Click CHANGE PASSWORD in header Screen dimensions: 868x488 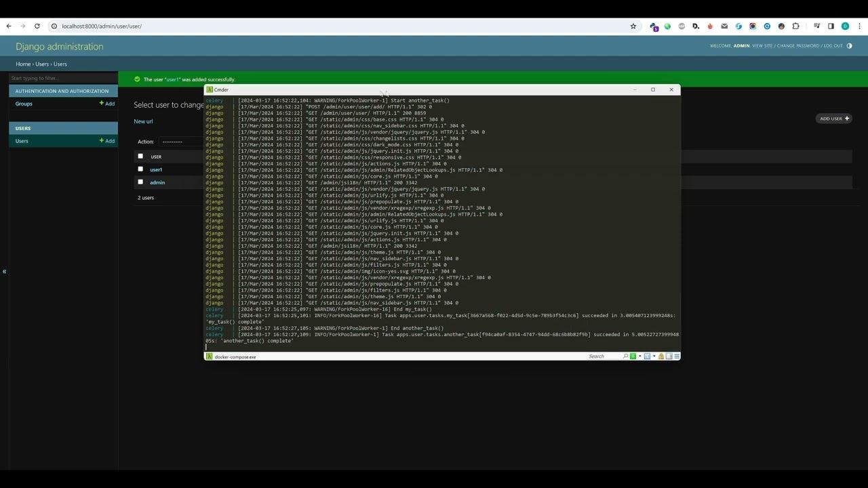point(798,46)
